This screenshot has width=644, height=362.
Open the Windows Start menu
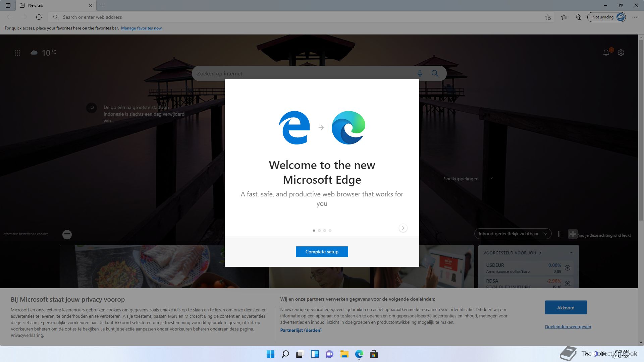pyautogui.click(x=270, y=354)
